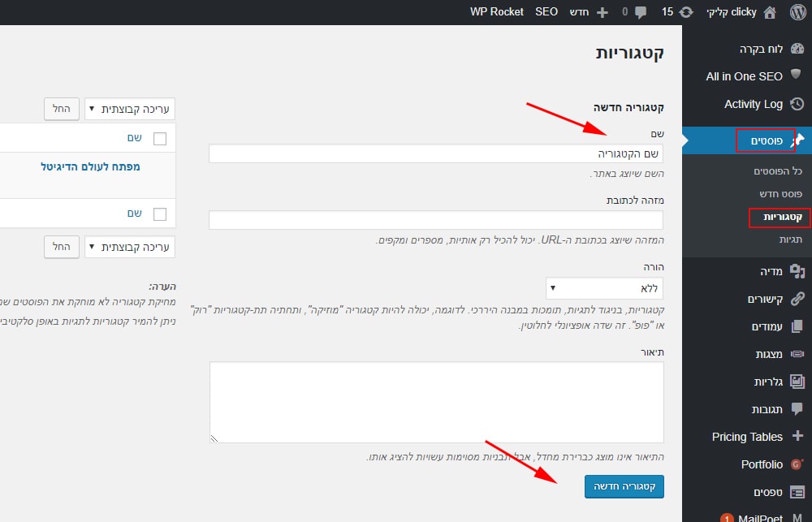812x522 pixels.
Task: Click the comments speech bubble sidebar icon
Action: (x=797, y=409)
